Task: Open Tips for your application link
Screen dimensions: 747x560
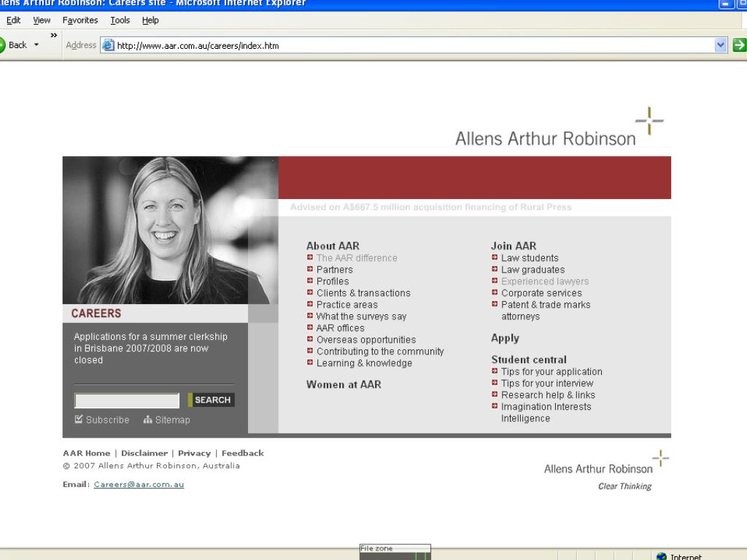Action: (551, 371)
